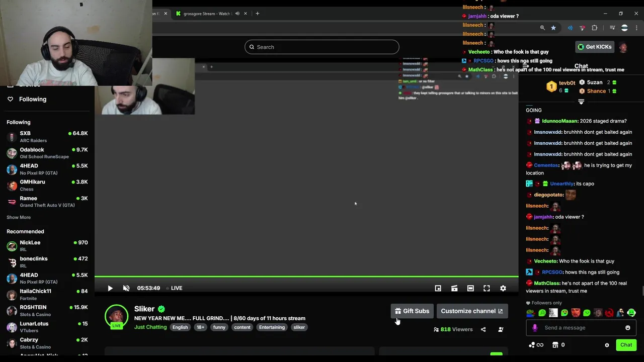Open ItaliaChick11 recommended channel
This screenshot has height=362, width=644.
click(x=47, y=294)
